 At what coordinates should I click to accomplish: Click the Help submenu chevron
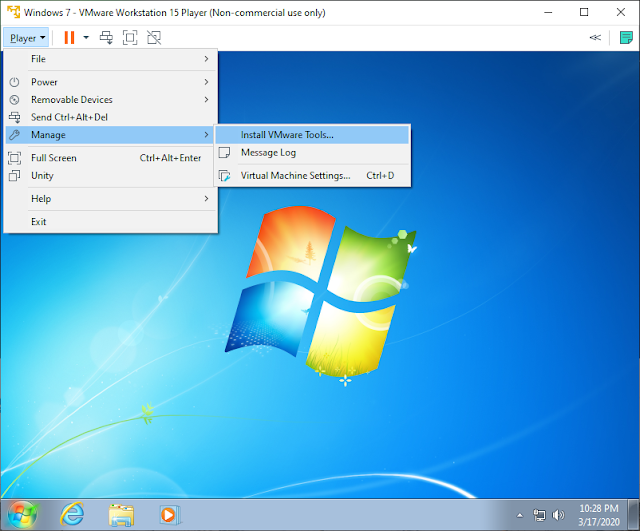207,199
